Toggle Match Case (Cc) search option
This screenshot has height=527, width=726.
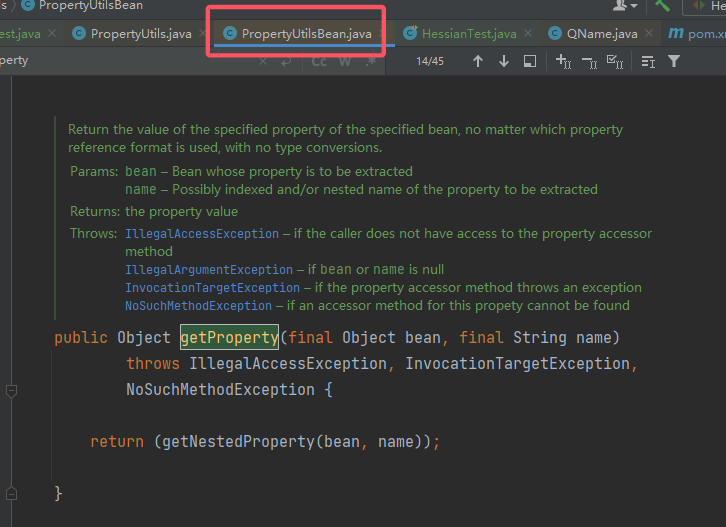point(319,61)
